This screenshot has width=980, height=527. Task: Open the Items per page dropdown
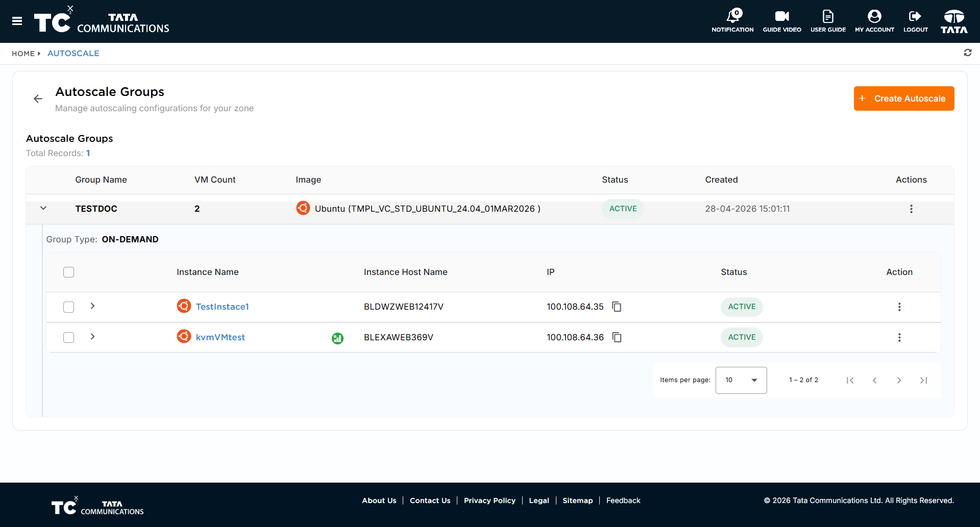[741, 380]
